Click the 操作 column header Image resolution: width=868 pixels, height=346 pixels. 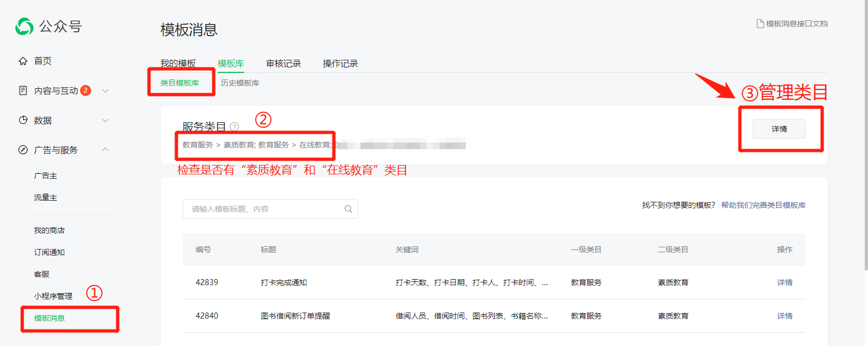[785, 249]
